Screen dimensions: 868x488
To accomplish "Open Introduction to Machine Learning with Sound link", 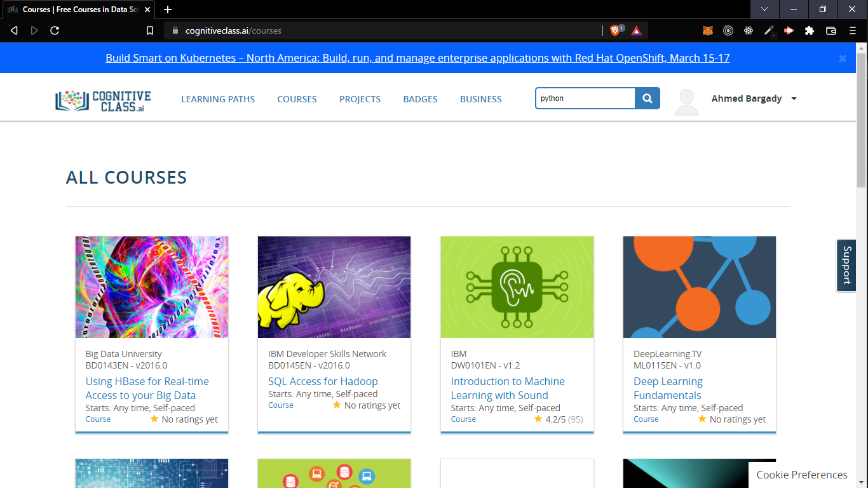I will coord(508,388).
